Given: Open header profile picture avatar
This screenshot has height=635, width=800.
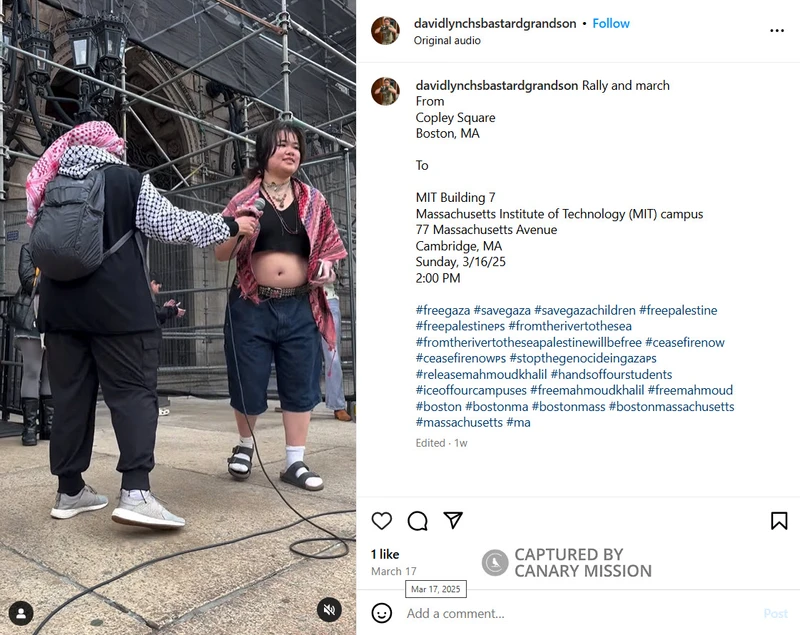Looking at the screenshot, I should tap(385, 31).
